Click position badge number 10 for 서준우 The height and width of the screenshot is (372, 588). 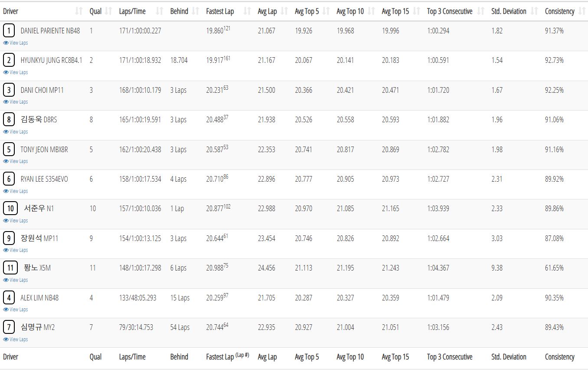click(x=11, y=209)
